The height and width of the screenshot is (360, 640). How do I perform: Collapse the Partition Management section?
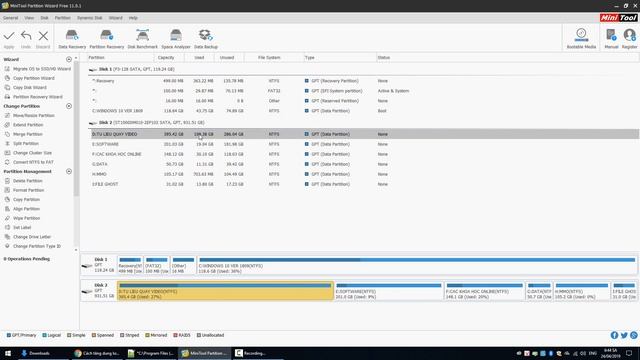click(x=69, y=171)
